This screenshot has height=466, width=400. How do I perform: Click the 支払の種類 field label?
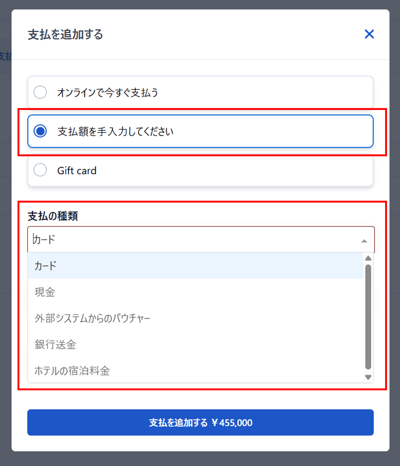(x=53, y=216)
